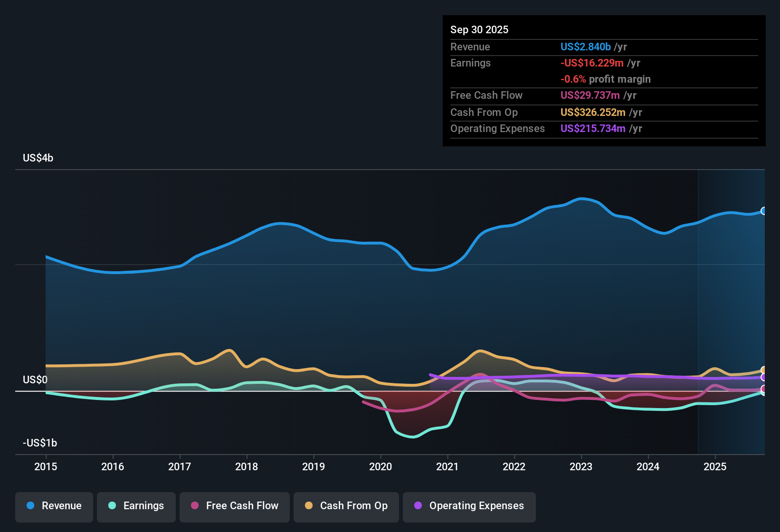
Task: Toggle the Operating Expenses series visibility
Action: click(x=469, y=506)
